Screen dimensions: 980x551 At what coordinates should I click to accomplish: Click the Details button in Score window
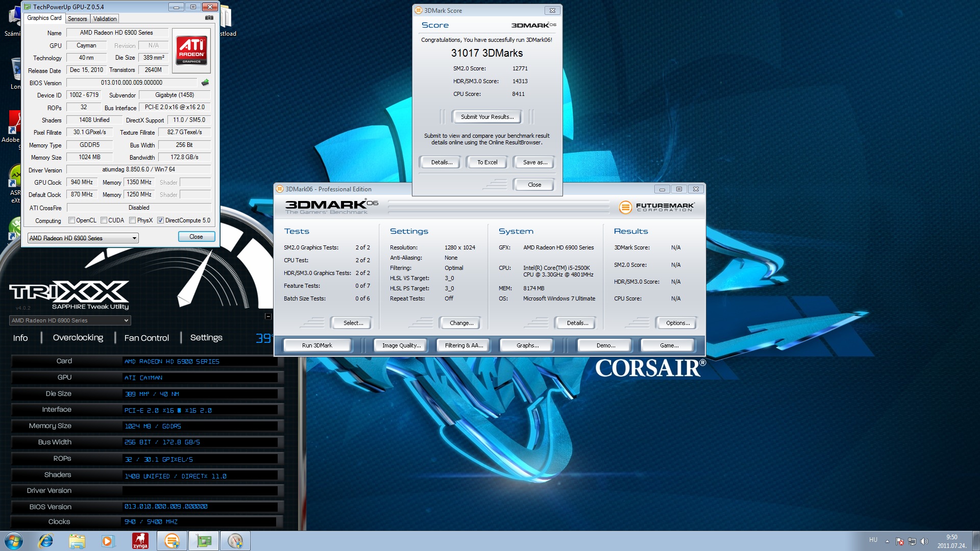click(442, 162)
